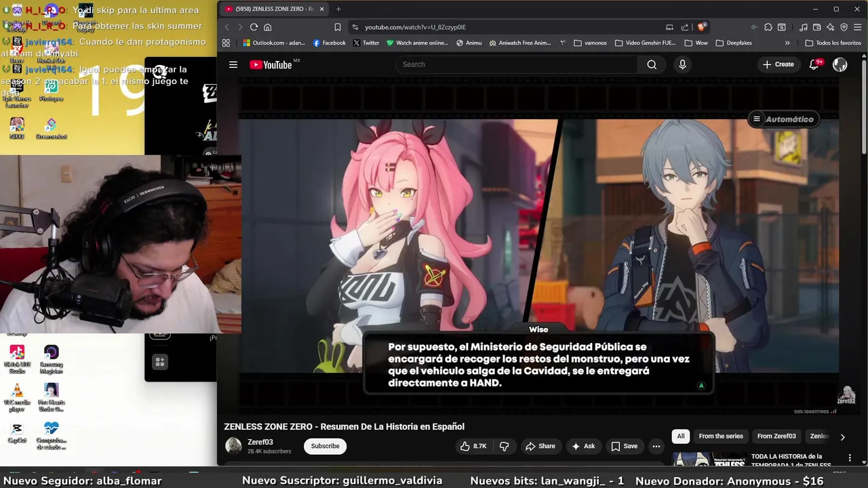Click Zeref03 channel name
Screen dimensions: 868x488
(x=260, y=442)
